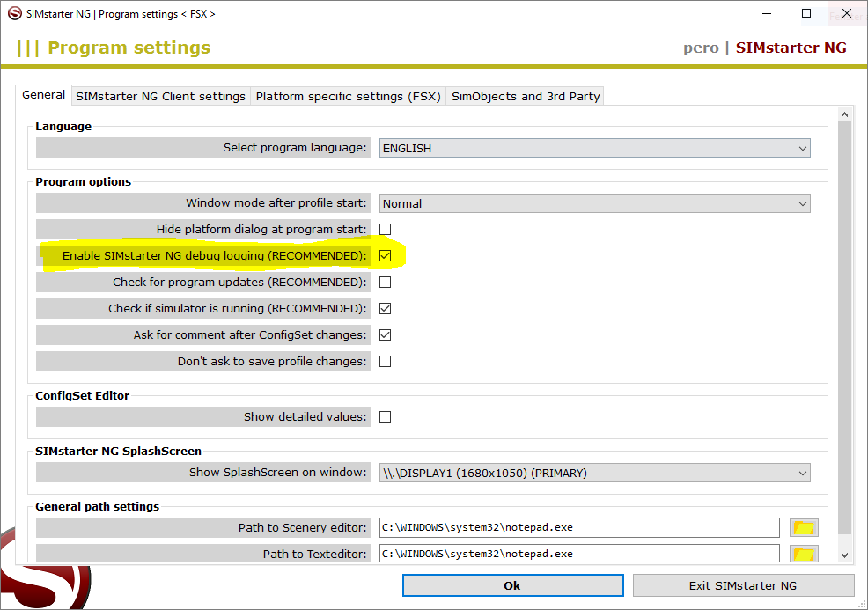
Task: Switch to SimObjects and 3rd Party tab
Action: [x=526, y=96]
